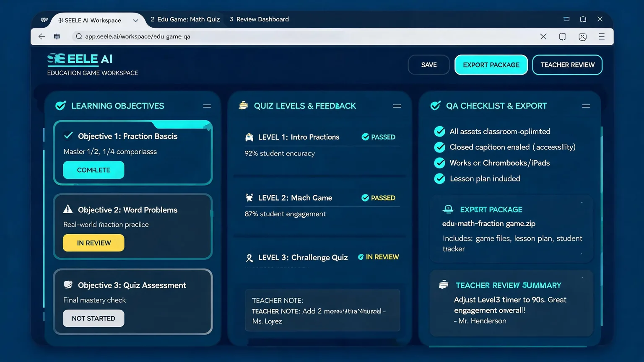The width and height of the screenshot is (644, 362).
Task: Switch to Edu Game: Math Quiz tab
Action: (185, 19)
